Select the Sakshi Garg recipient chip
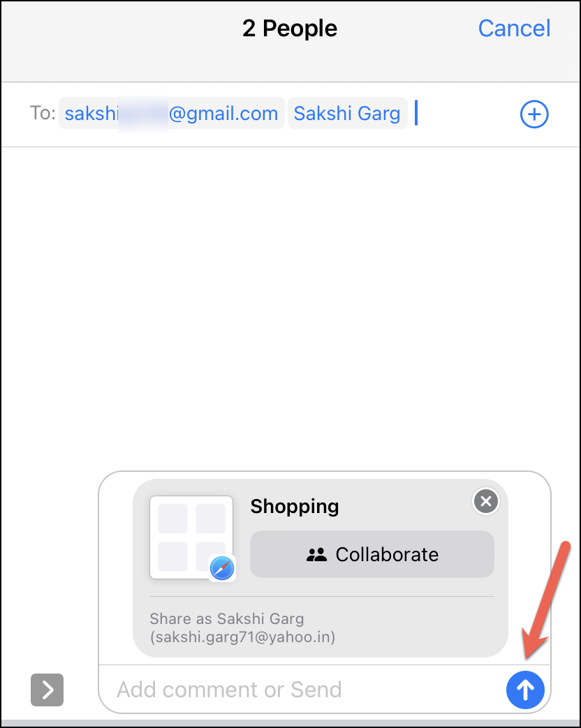 coord(347,113)
